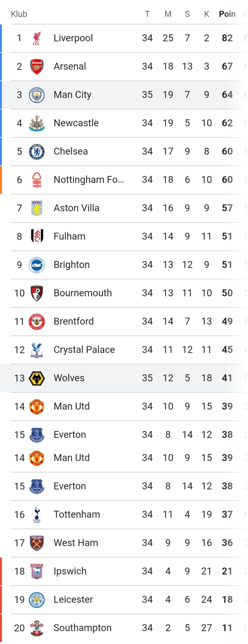Open the Brighton team name

71,265
